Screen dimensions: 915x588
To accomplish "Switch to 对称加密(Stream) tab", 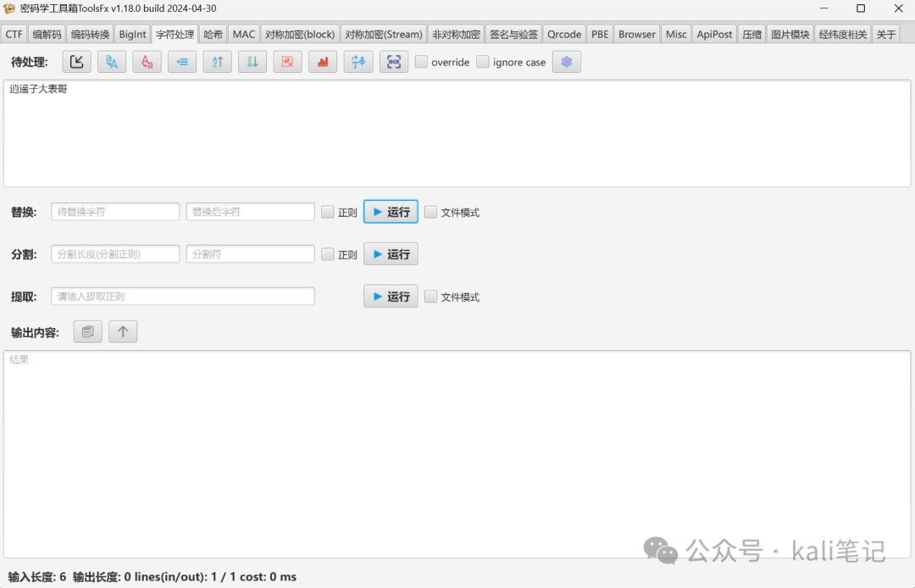I will tap(384, 35).
